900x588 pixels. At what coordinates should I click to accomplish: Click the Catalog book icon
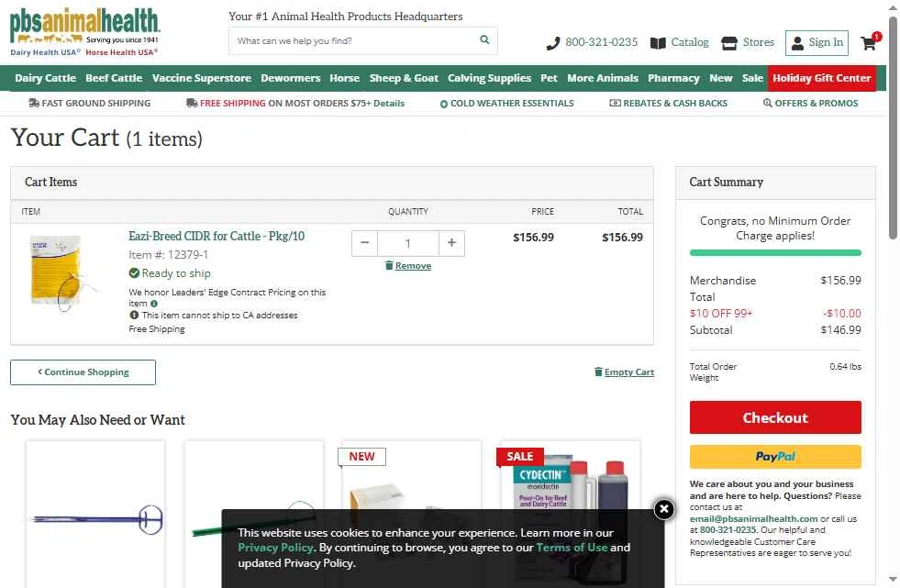[658, 43]
